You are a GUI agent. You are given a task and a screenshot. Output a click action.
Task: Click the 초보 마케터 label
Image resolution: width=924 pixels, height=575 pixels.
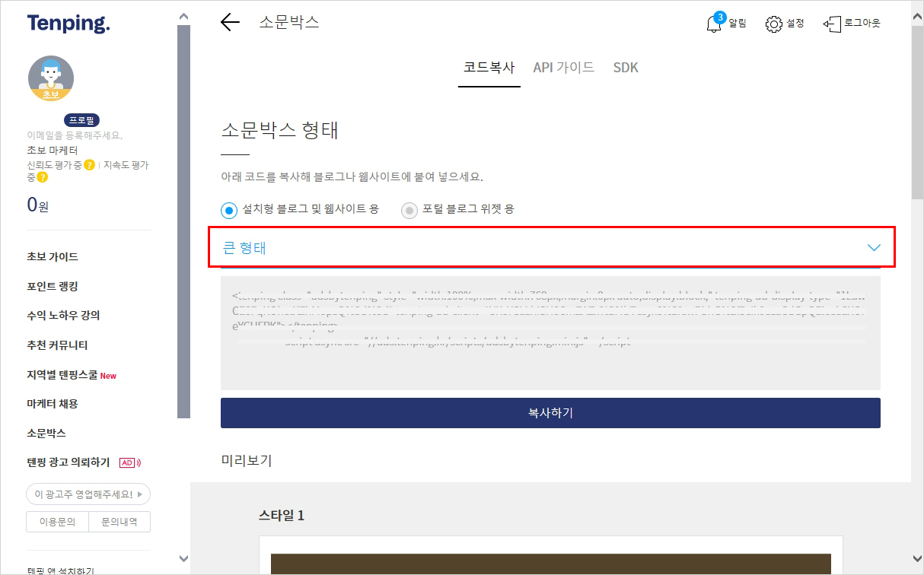(53, 150)
